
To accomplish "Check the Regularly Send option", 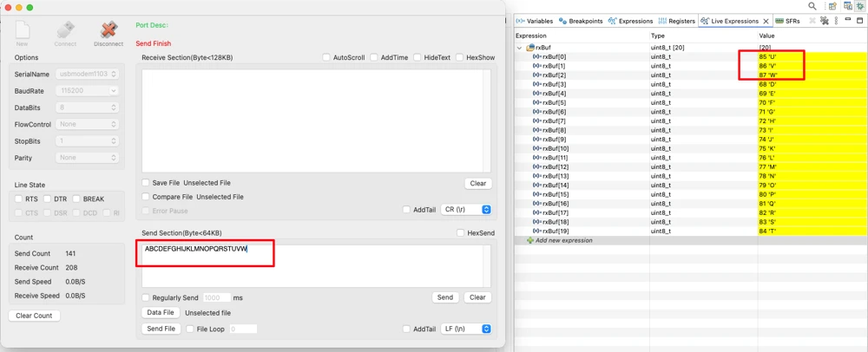I will pyautogui.click(x=146, y=297).
